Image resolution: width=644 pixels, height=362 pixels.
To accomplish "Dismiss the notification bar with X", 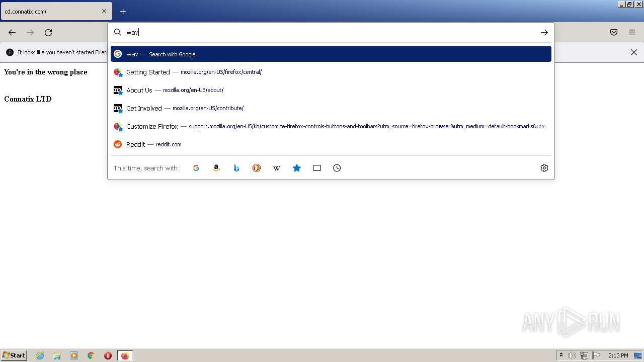I will coord(634,52).
